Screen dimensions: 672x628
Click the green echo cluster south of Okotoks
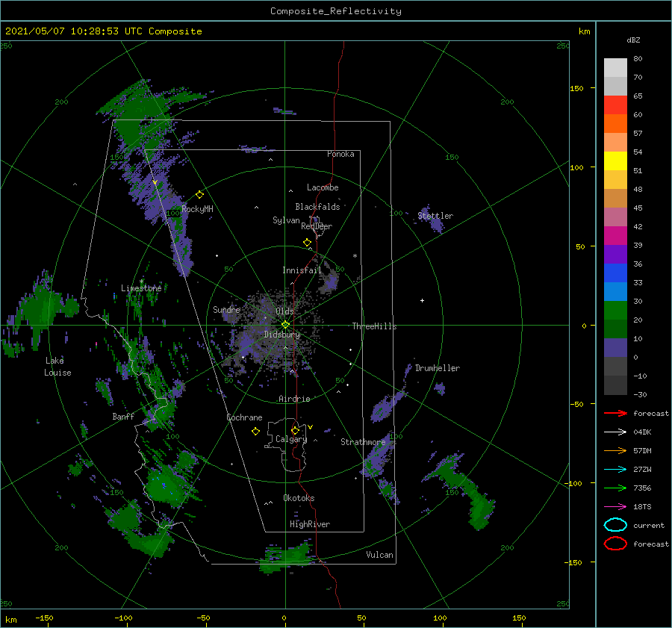click(286, 557)
